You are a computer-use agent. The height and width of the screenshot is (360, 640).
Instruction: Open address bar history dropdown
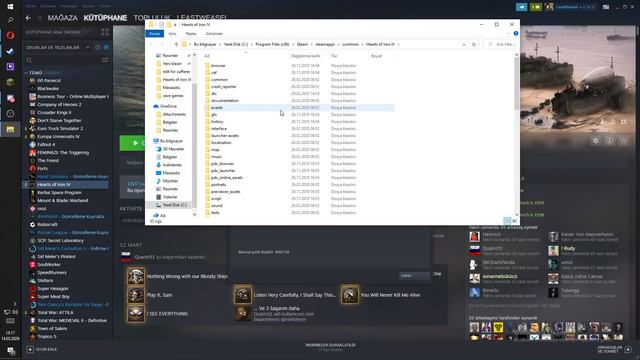[464, 44]
